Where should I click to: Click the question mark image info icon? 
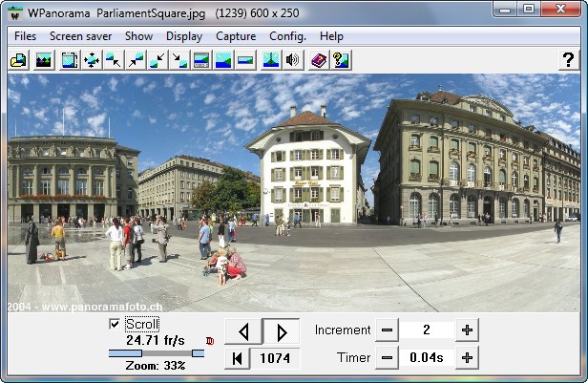[341, 60]
